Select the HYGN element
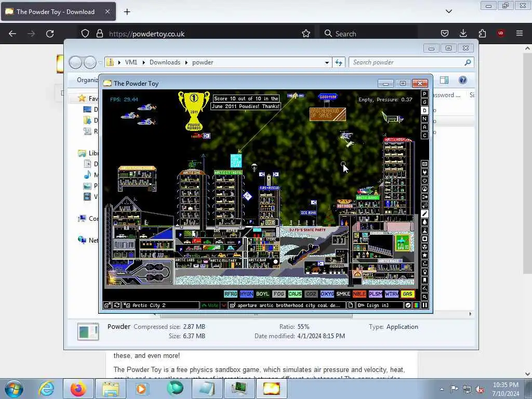 247,294
